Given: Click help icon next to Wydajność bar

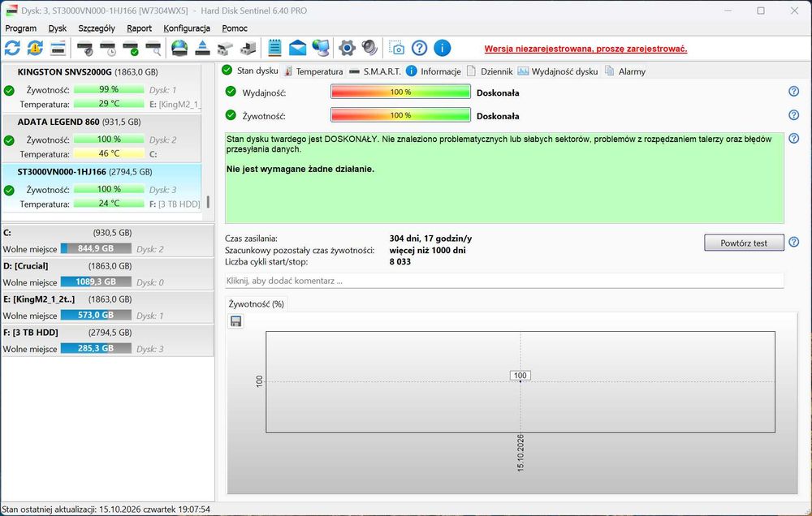Looking at the screenshot, I should coord(793,91).
